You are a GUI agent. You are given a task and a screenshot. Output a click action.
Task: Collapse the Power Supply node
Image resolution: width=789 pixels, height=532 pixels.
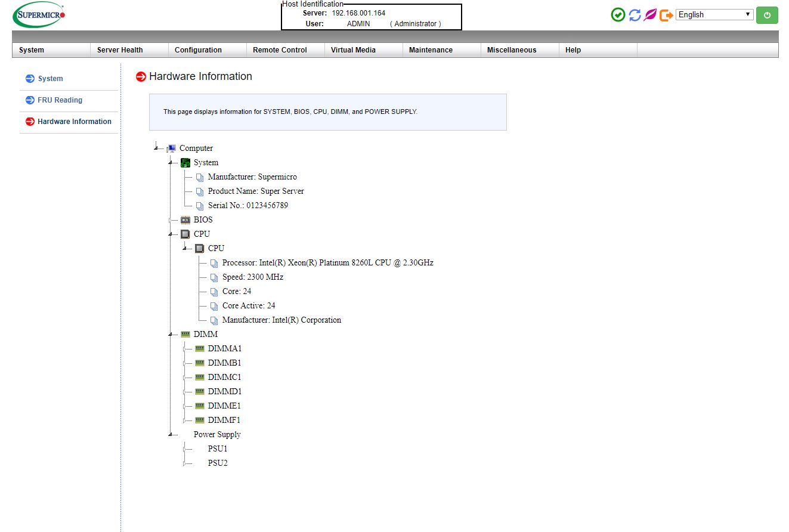[170, 434]
